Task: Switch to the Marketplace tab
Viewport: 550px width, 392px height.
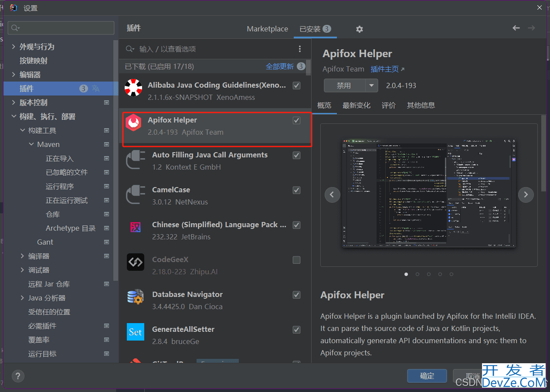Action: pyautogui.click(x=267, y=29)
